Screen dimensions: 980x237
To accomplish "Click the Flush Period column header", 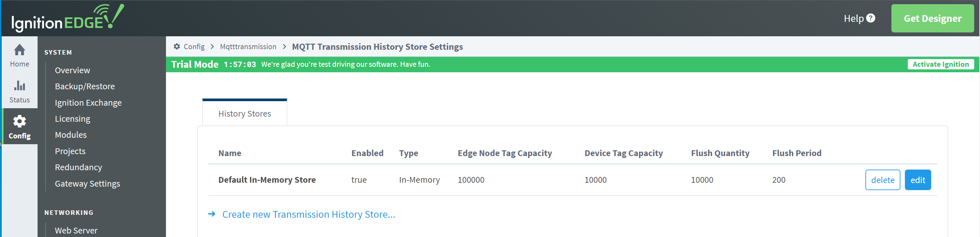I will 797,153.
